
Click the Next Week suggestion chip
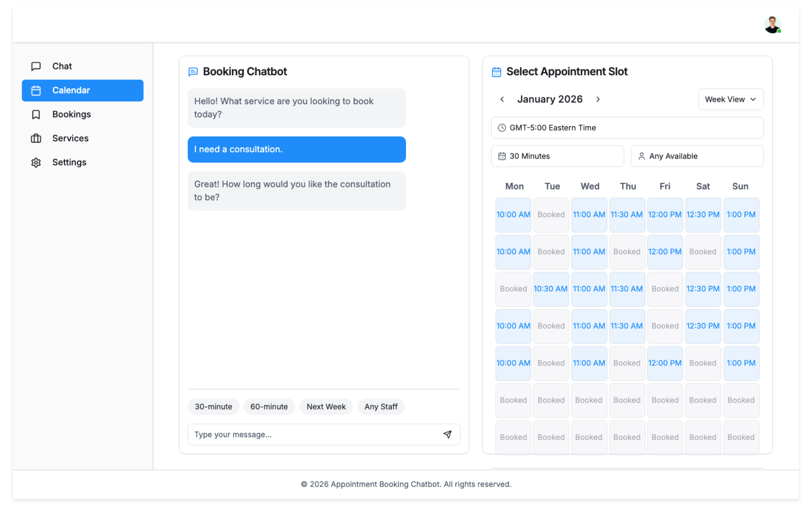326,407
